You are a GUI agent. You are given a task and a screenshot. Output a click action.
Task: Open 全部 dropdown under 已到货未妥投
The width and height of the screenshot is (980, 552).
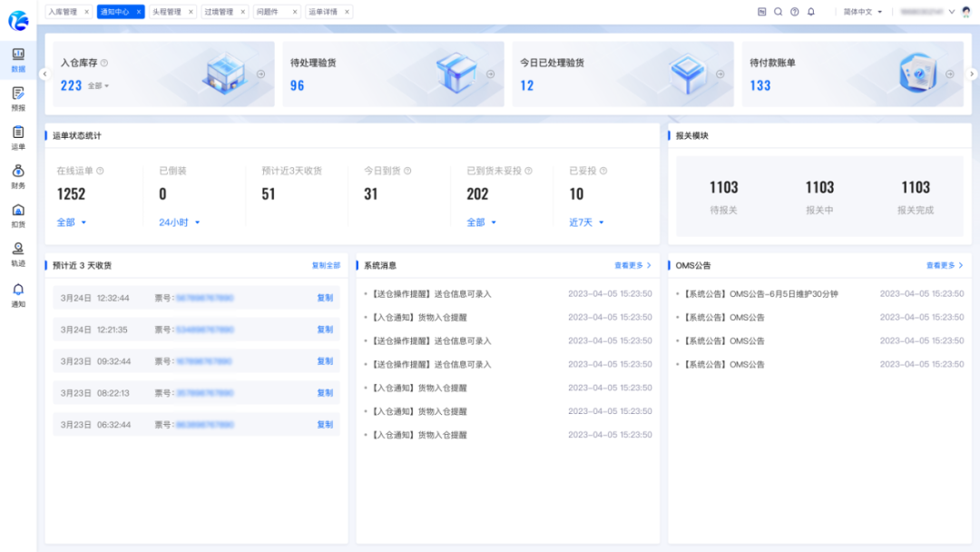tap(481, 222)
